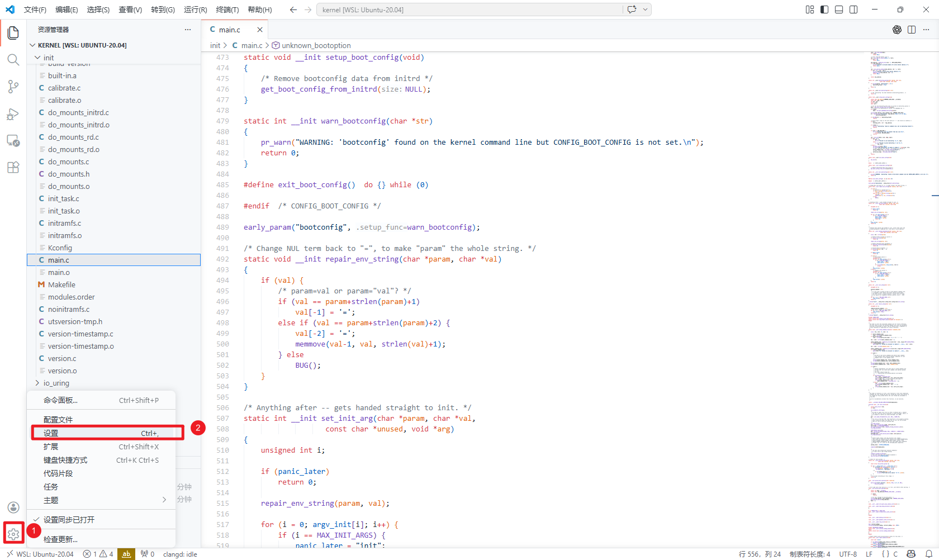
Task: Click 行 556, 列 24 cursor position
Action: [760, 554]
